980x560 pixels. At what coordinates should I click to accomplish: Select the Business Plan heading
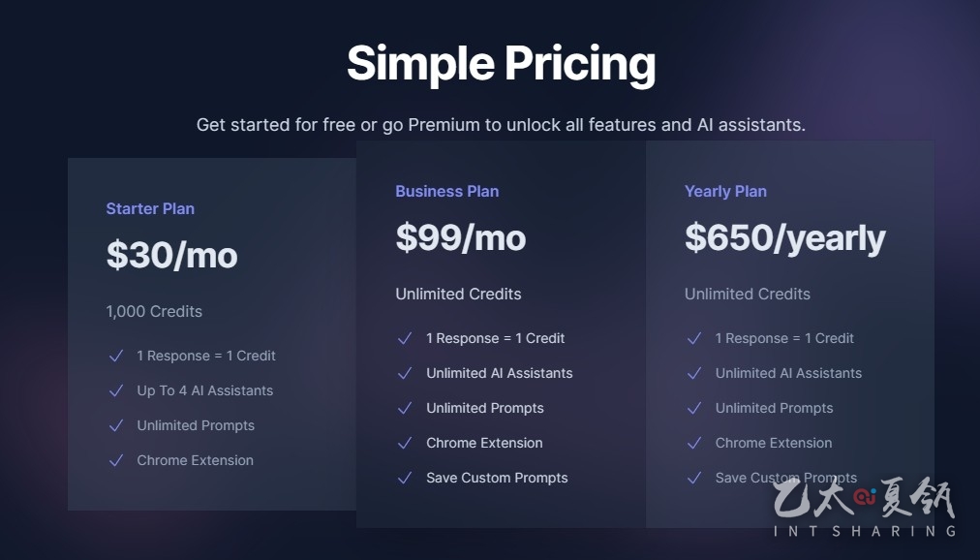(446, 191)
